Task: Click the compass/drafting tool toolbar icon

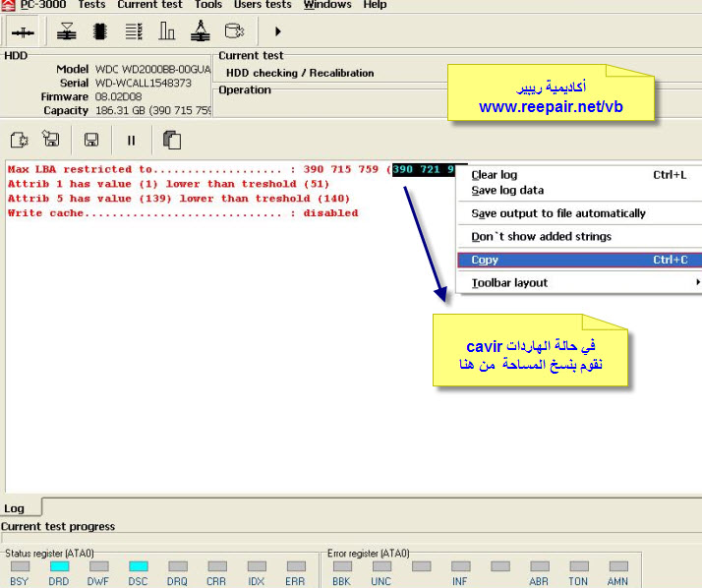Action: [x=201, y=30]
